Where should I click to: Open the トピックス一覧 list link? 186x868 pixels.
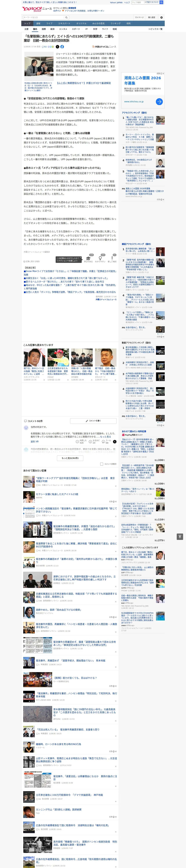click(155, 29)
